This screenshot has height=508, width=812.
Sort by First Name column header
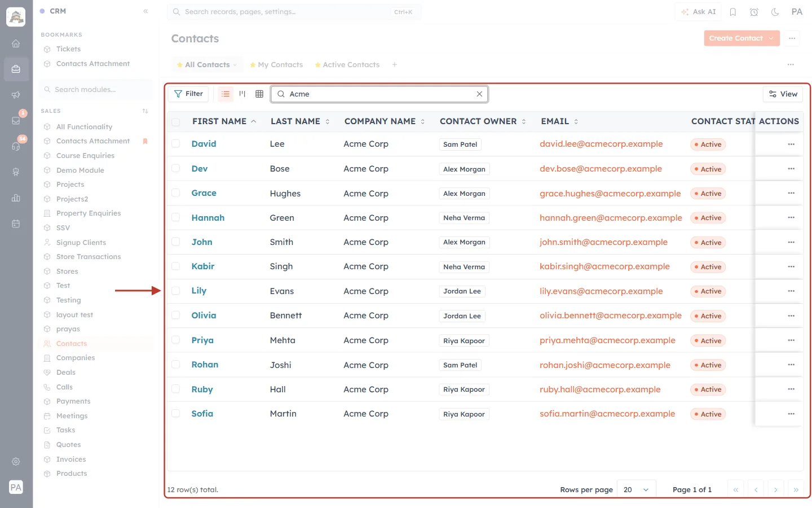pos(224,121)
